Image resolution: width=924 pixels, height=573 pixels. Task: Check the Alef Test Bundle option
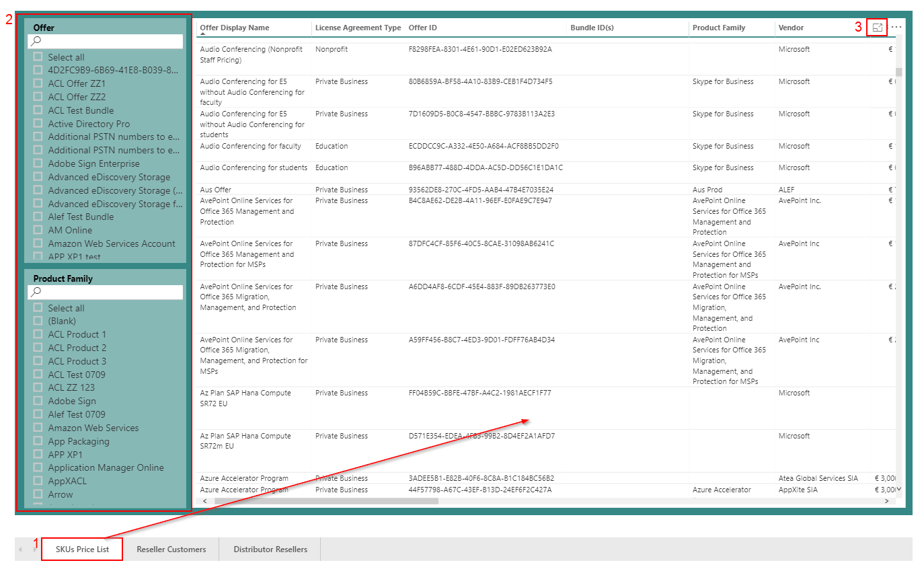[38, 217]
